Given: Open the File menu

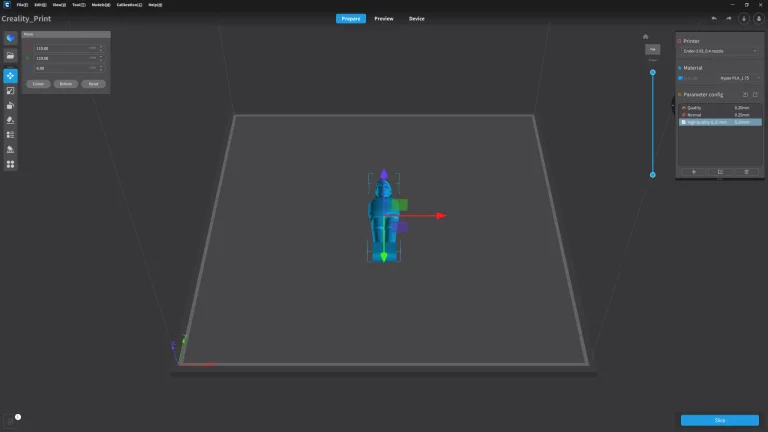Looking at the screenshot, I should (x=22, y=4).
